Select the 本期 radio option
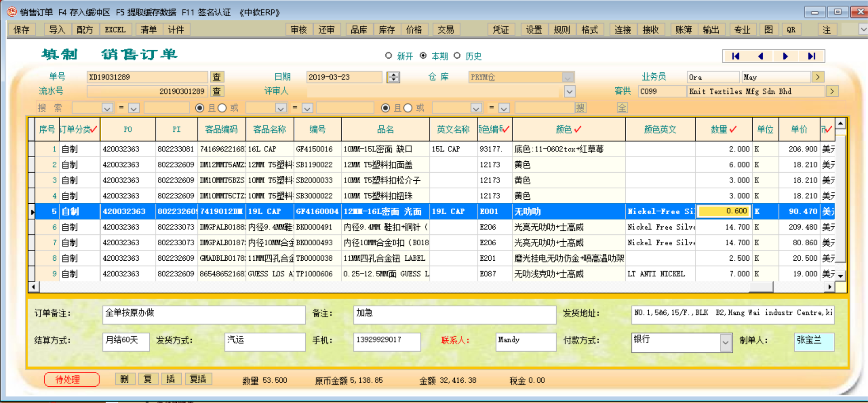 coord(423,56)
